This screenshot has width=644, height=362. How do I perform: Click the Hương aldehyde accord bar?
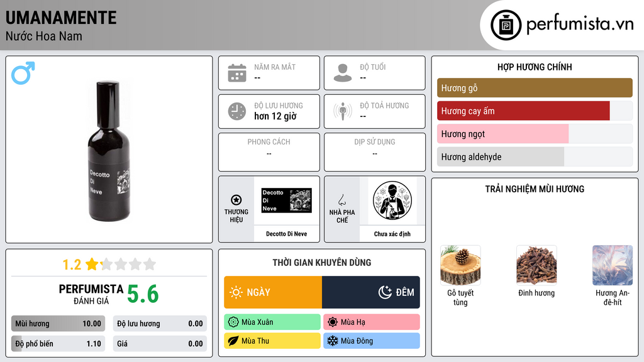535,156
